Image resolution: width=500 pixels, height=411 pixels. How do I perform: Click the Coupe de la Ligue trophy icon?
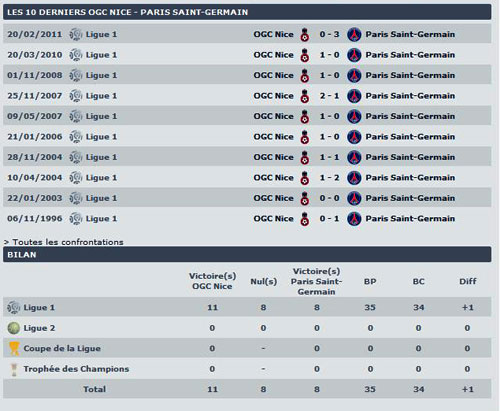coord(14,348)
